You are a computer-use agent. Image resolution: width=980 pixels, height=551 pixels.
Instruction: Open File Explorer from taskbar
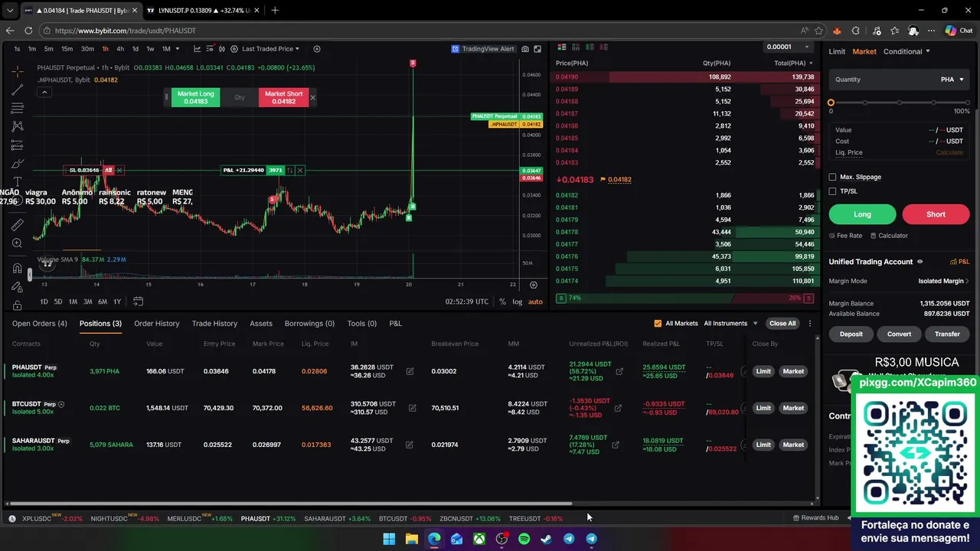[x=411, y=539]
